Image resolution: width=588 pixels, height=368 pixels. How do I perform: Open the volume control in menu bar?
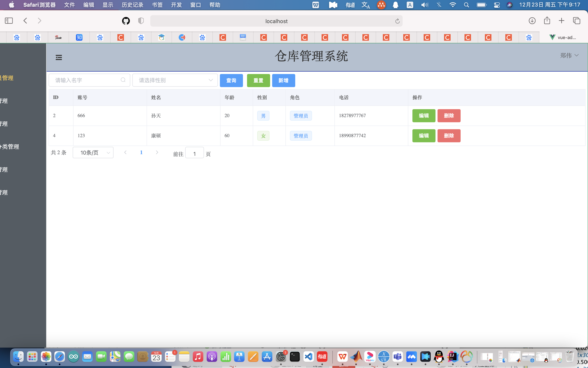coord(424,5)
